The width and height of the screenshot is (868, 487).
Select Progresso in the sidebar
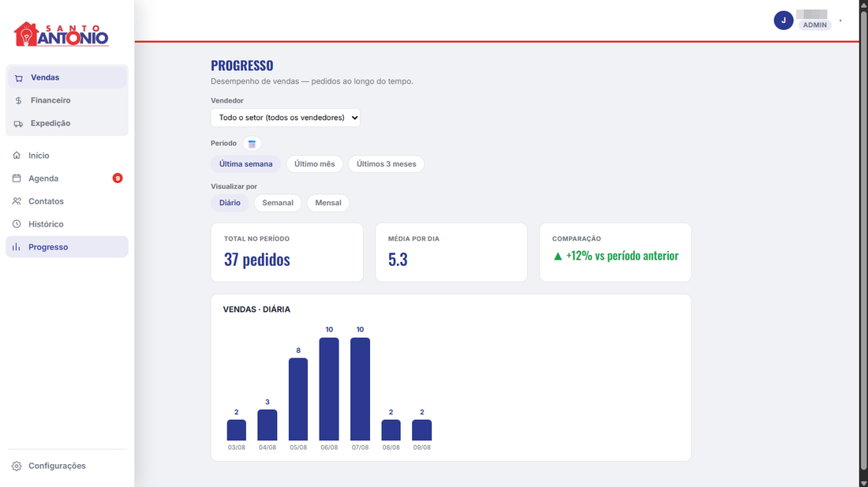[67, 247]
